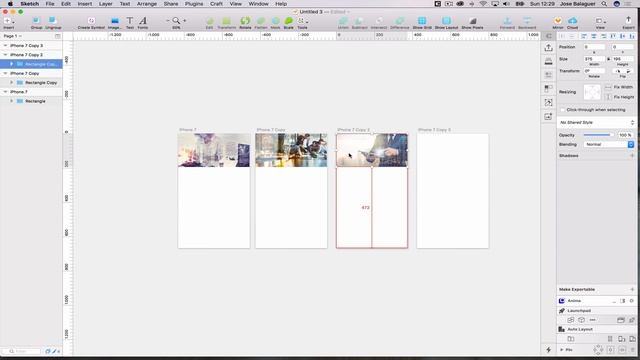Screen dimensions: 640x360
Task: Click the Flatten toolbar icon
Action: click(261, 22)
